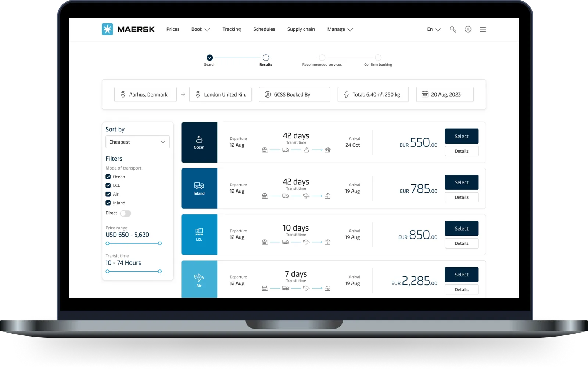Click the '24 Oct' arrival date
The width and height of the screenshot is (588, 370).
[x=352, y=145]
